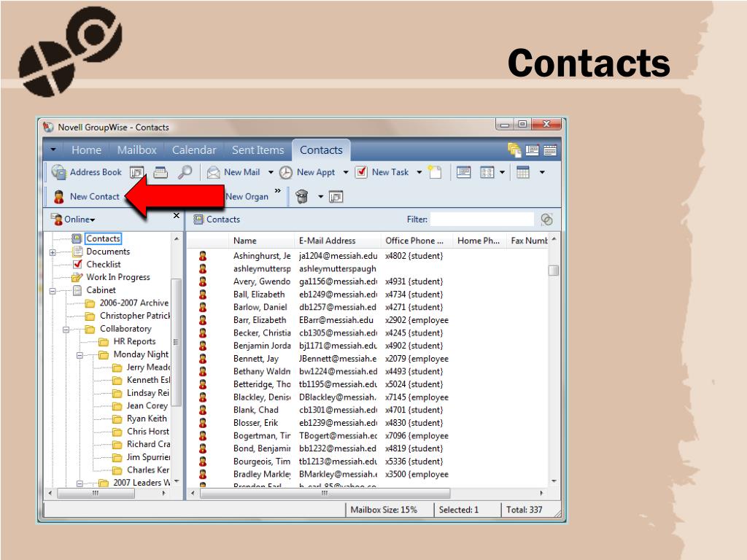Close the folder list with the X button

point(177,216)
